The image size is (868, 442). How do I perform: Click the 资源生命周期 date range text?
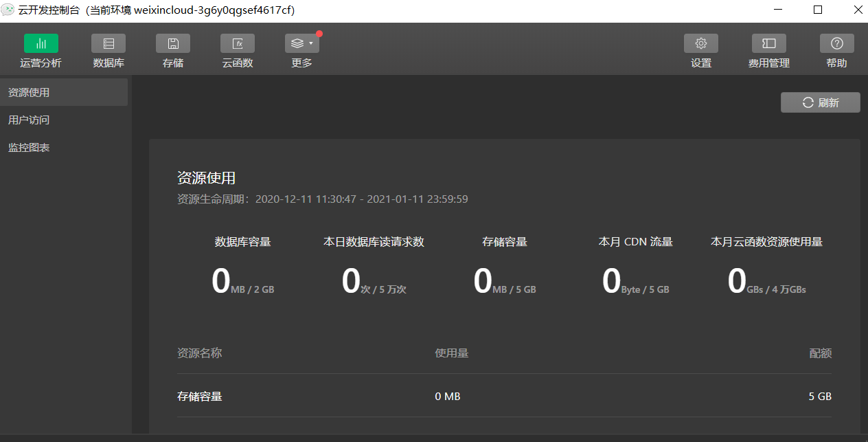pos(323,199)
